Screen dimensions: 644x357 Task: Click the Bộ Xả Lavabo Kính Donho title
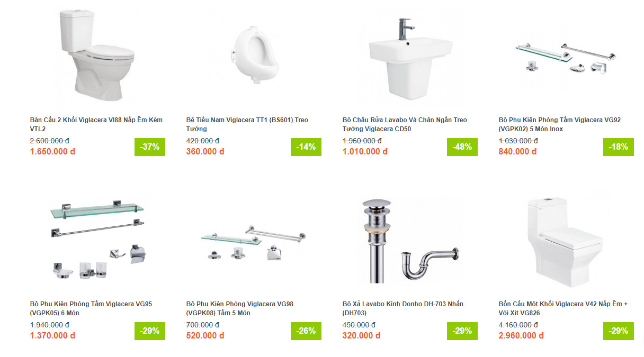pyautogui.click(x=403, y=308)
